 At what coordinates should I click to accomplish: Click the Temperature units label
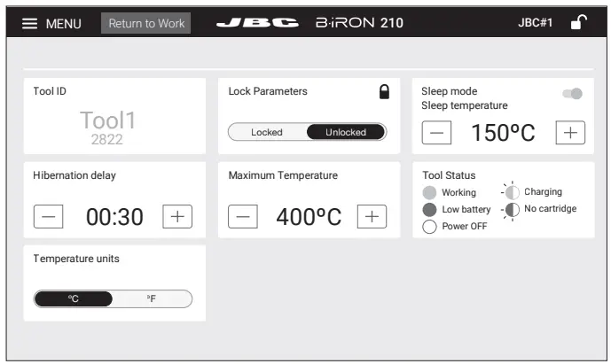point(76,259)
